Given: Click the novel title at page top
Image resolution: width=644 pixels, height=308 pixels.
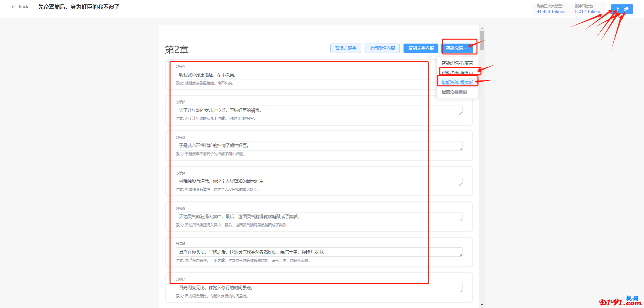Looking at the screenshot, I should (79, 7).
